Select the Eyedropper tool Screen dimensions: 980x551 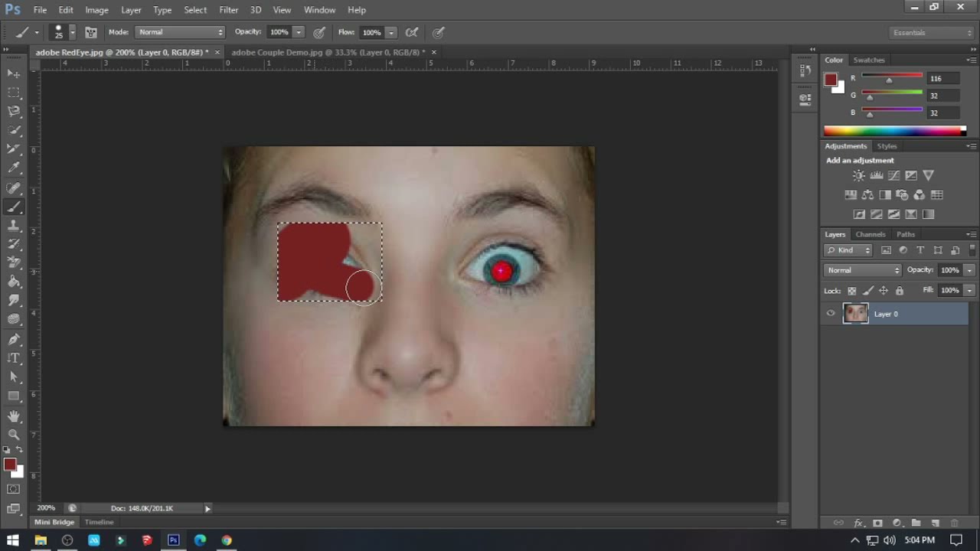(14, 168)
